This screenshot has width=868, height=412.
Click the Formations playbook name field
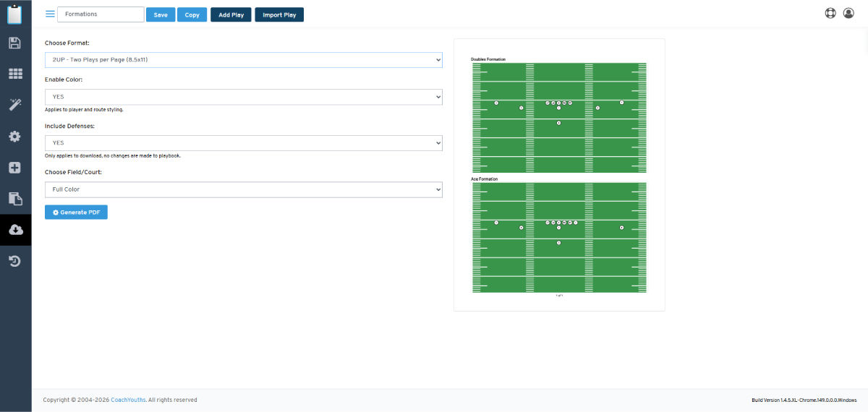(101, 14)
